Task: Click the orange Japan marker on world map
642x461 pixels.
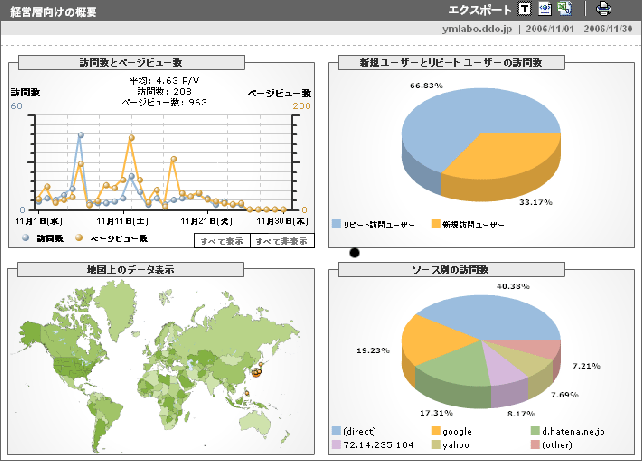Action: pyautogui.click(x=257, y=372)
